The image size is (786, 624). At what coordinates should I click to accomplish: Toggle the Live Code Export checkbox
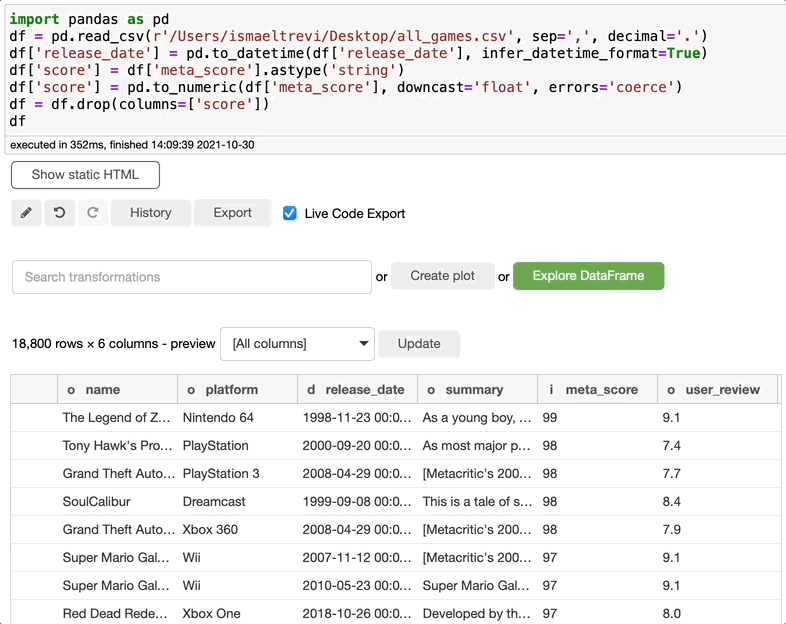tap(290, 213)
